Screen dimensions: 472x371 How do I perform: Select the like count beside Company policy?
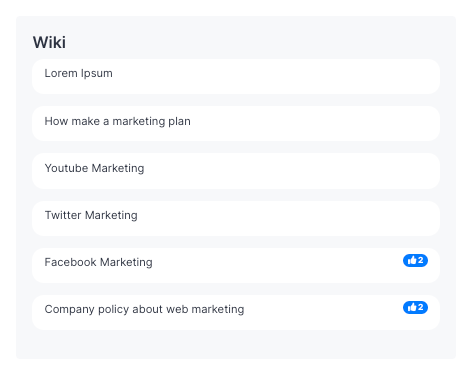click(421, 307)
